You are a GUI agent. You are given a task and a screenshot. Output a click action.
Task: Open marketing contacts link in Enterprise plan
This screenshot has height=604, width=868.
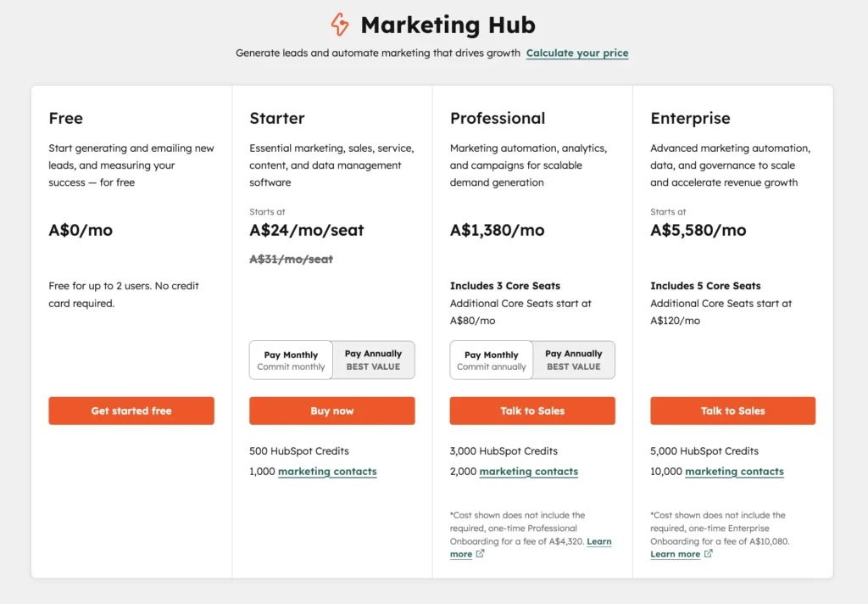(734, 472)
